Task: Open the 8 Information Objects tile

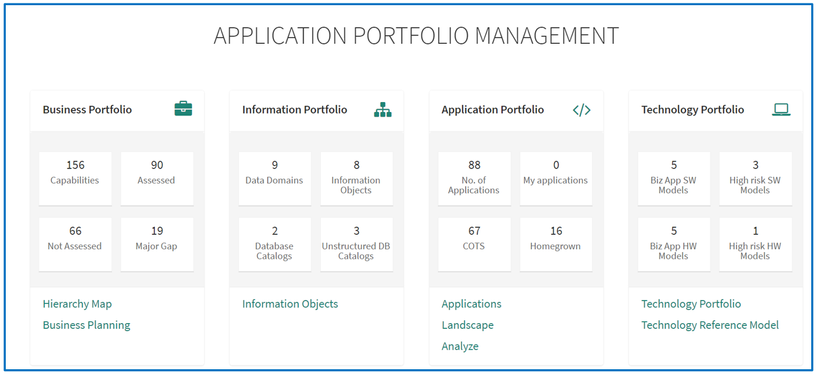Action: point(356,179)
